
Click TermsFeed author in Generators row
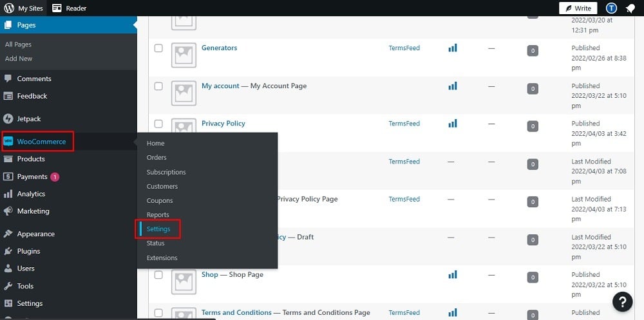pyautogui.click(x=404, y=48)
